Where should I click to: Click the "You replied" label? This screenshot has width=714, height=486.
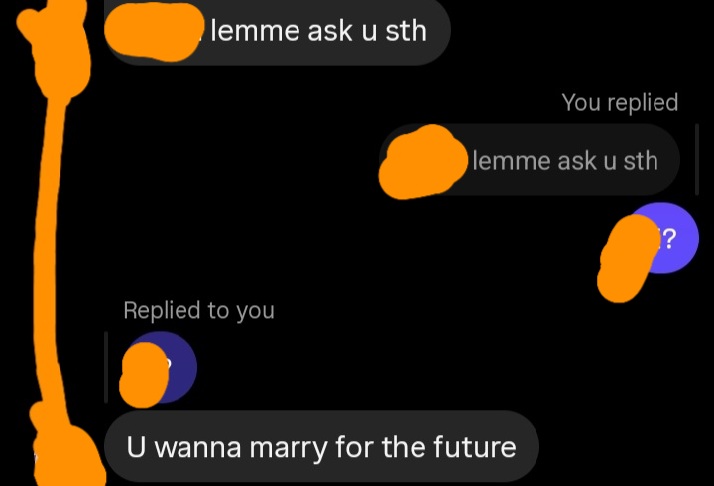click(x=619, y=102)
